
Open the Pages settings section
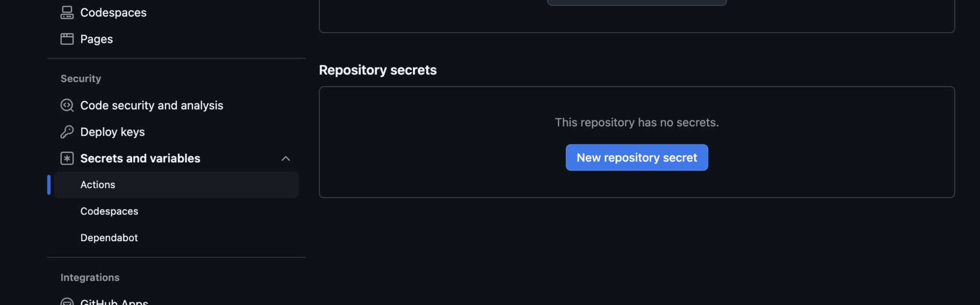click(x=96, y=38)
